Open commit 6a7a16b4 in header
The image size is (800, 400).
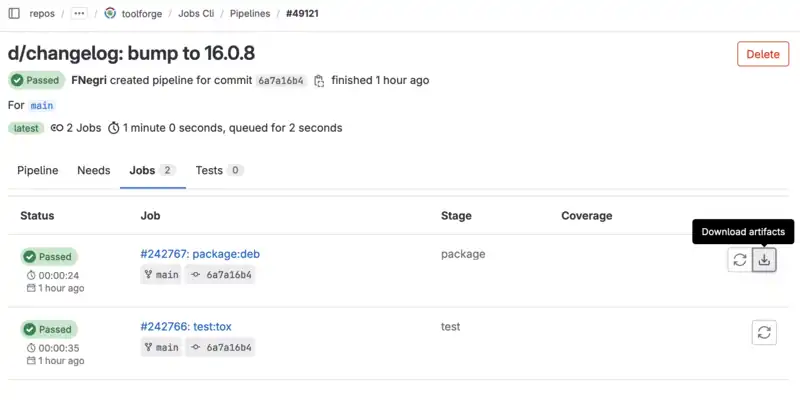pyautogui.click(x=281, y=81)
